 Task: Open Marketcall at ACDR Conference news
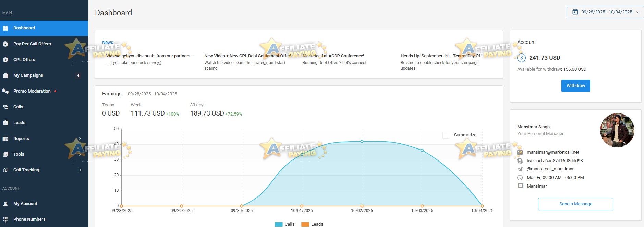(x=333, y=56)
